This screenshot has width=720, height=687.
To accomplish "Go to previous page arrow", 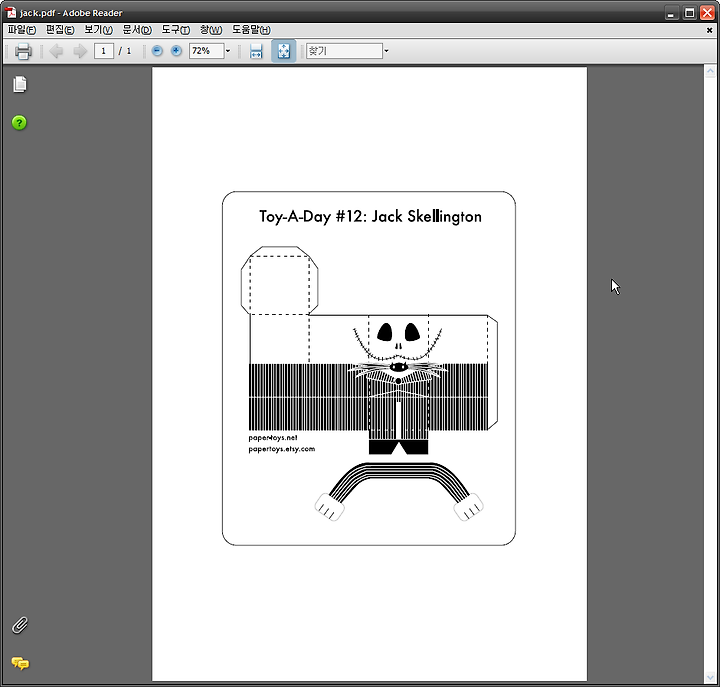I will pyautogui.click(x=56, y=51).
